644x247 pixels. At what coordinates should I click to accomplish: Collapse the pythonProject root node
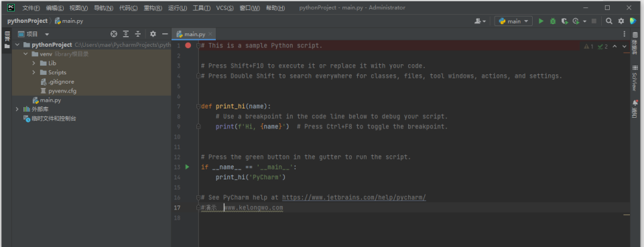tap(17, 45)
